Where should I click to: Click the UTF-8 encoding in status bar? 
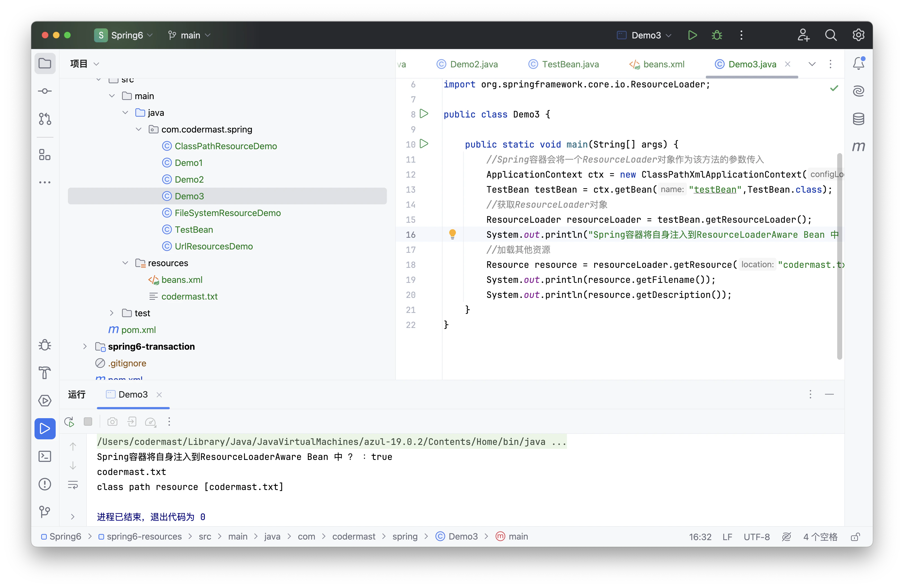[x=756, y=537]
